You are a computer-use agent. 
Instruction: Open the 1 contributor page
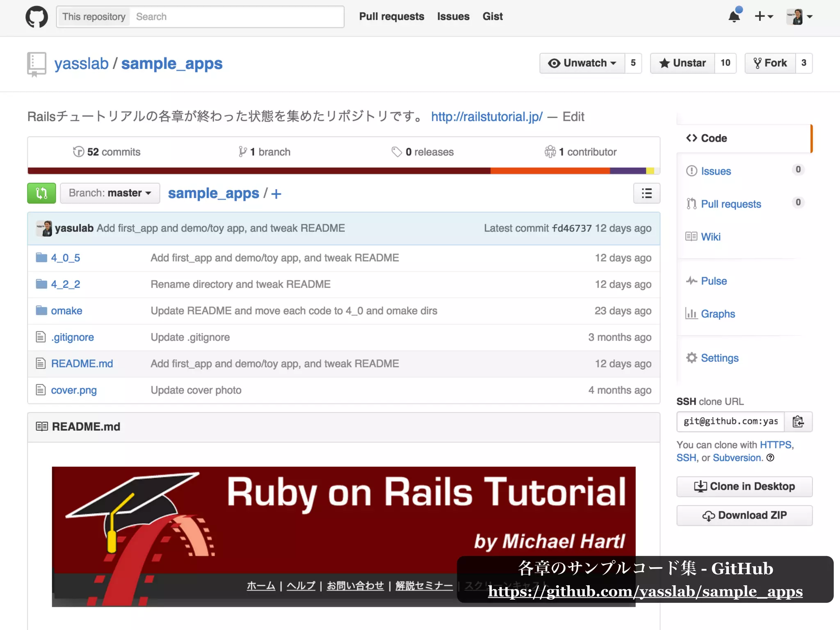tap(580, 152)
